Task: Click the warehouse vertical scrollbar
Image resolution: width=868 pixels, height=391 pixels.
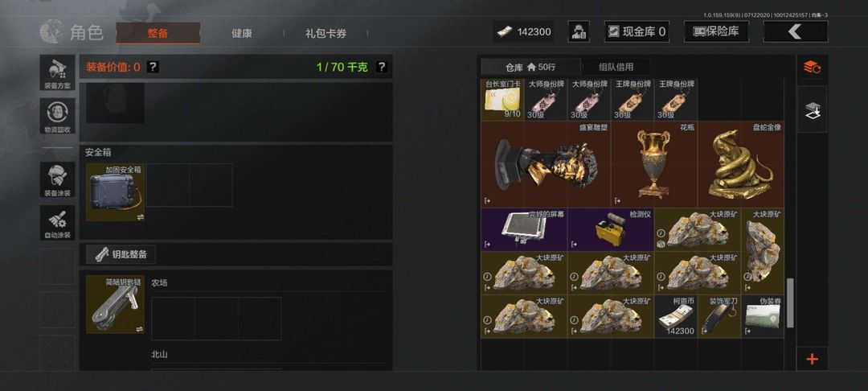Action: pos(790,303)
